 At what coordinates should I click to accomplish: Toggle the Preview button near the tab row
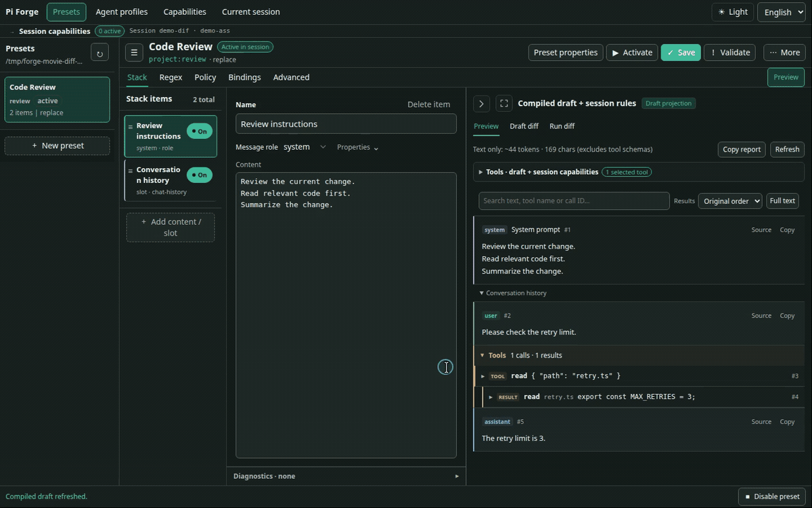pyautogui.click(x=786, y=77)
